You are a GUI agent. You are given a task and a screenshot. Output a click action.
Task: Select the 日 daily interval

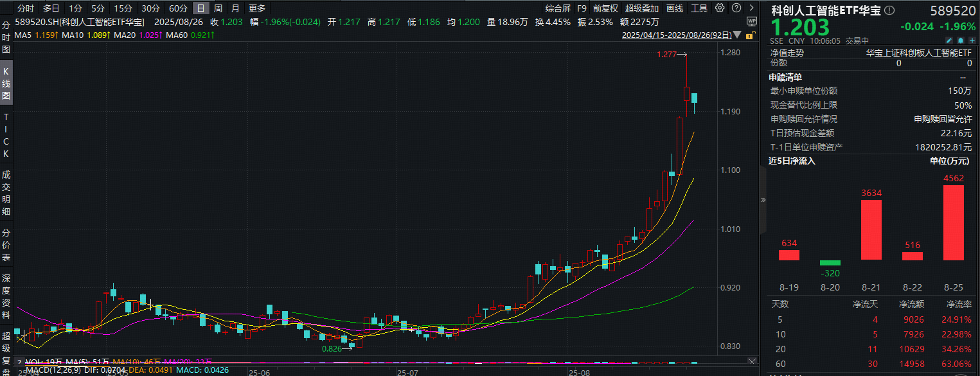click(x=201, y=8)
